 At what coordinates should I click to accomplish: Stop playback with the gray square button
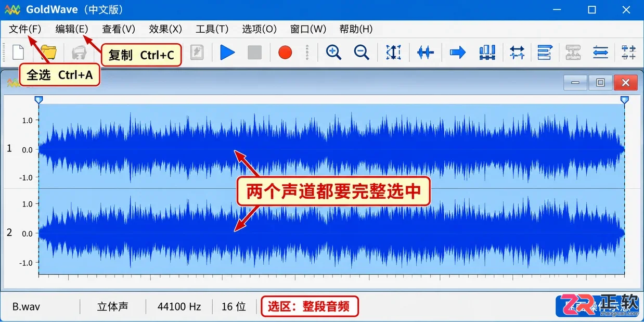tap(254, 52)
